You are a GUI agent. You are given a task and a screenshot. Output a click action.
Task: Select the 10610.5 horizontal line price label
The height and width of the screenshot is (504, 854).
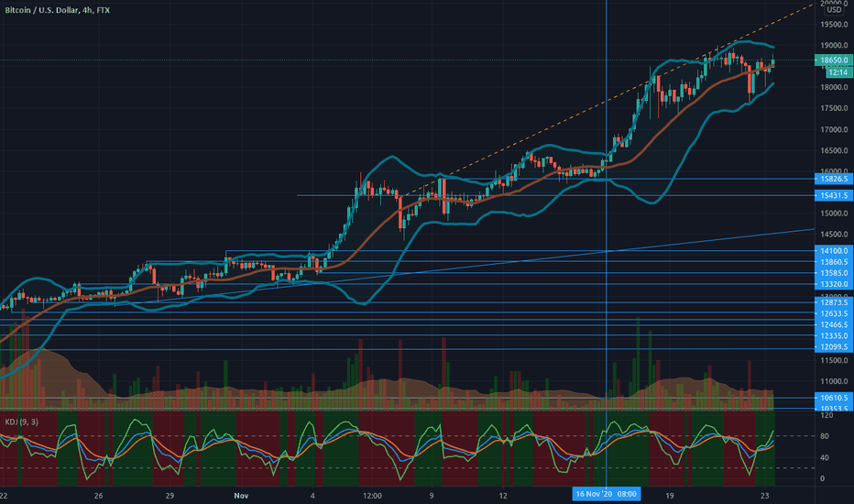tap(833, 398)
